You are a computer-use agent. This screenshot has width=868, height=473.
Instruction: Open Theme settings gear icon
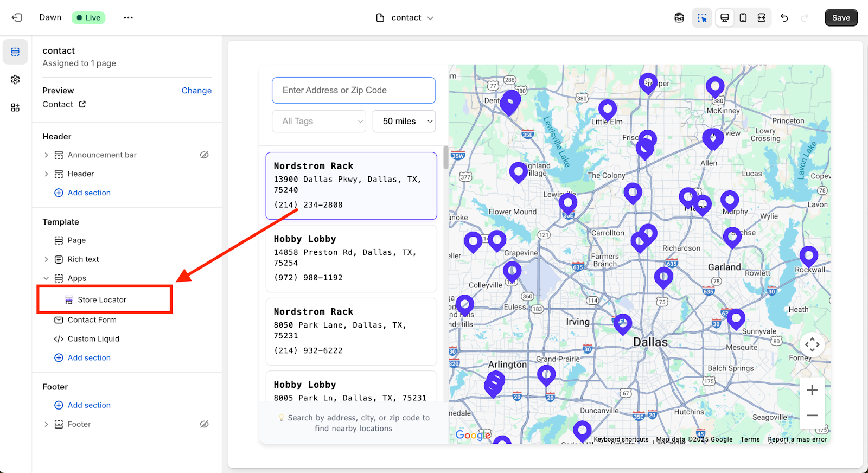tap(15, 80)
